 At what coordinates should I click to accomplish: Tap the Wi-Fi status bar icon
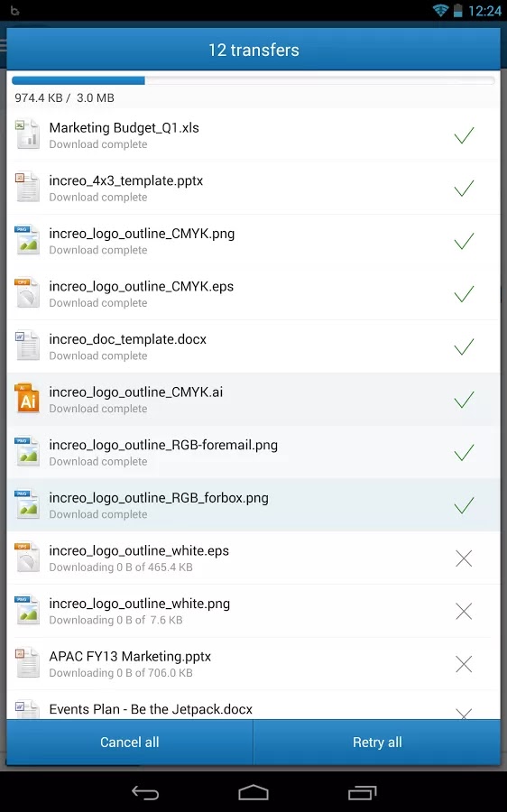(x=440, y=10)
